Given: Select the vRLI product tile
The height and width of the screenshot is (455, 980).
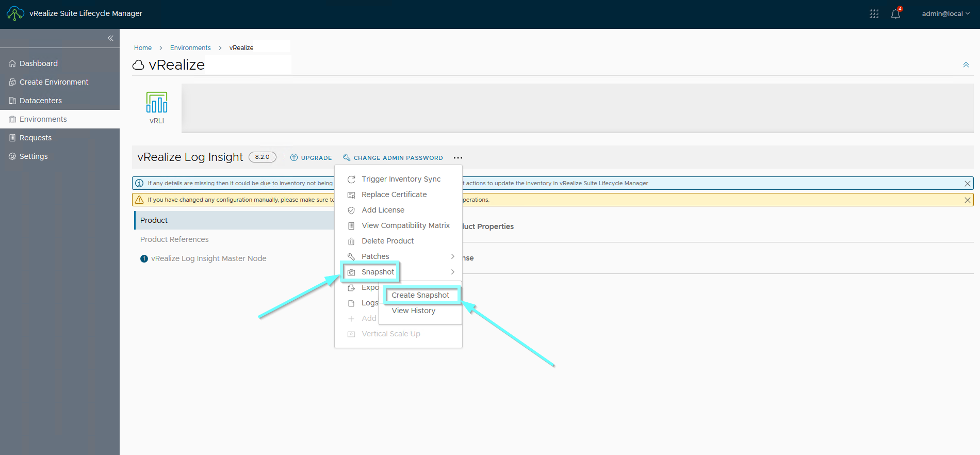Looking at the screenshot, I should pos(157,108).
